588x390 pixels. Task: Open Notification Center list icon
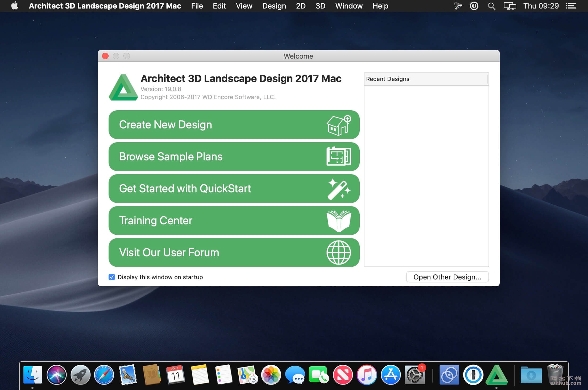pos(571,6)
